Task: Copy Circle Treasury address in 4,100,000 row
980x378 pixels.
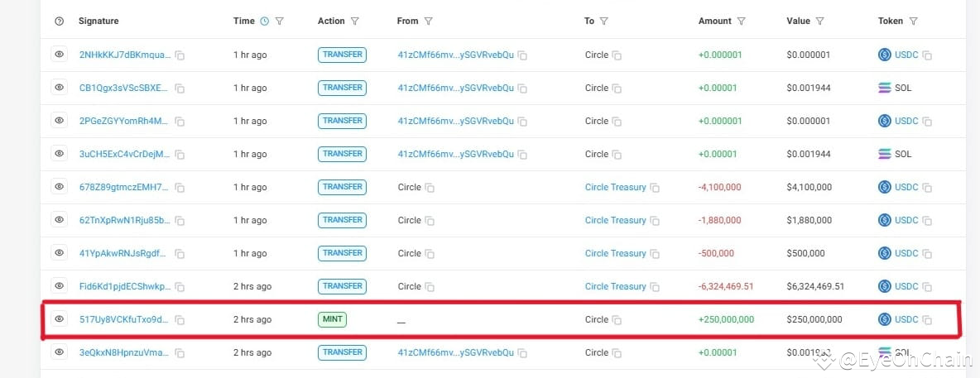Action: click(655, 188)
